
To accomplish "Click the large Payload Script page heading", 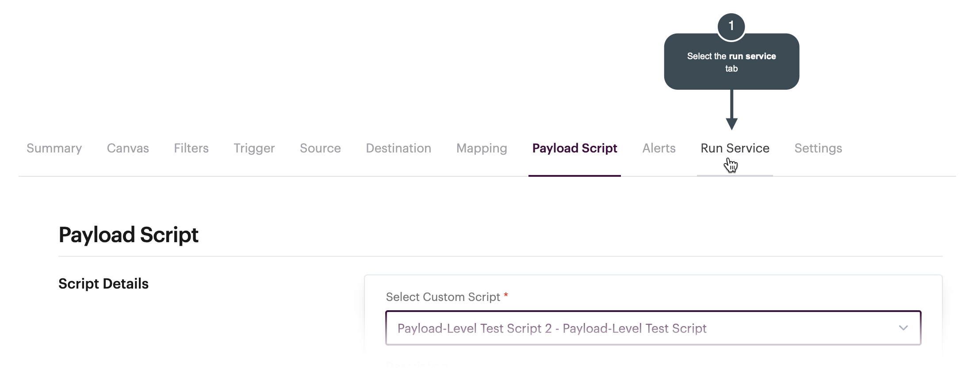I will pyautogui.click(x=128, y=235).
